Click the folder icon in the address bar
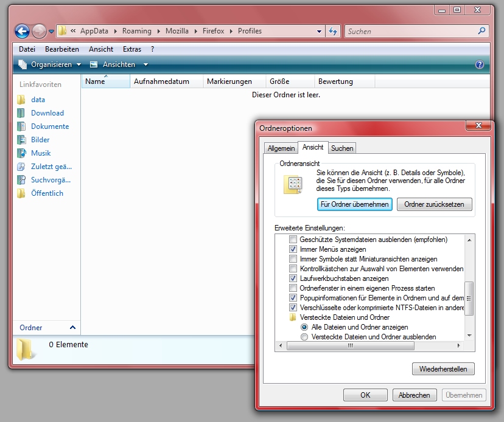This screenshot has width=504, height=422. 62,31
